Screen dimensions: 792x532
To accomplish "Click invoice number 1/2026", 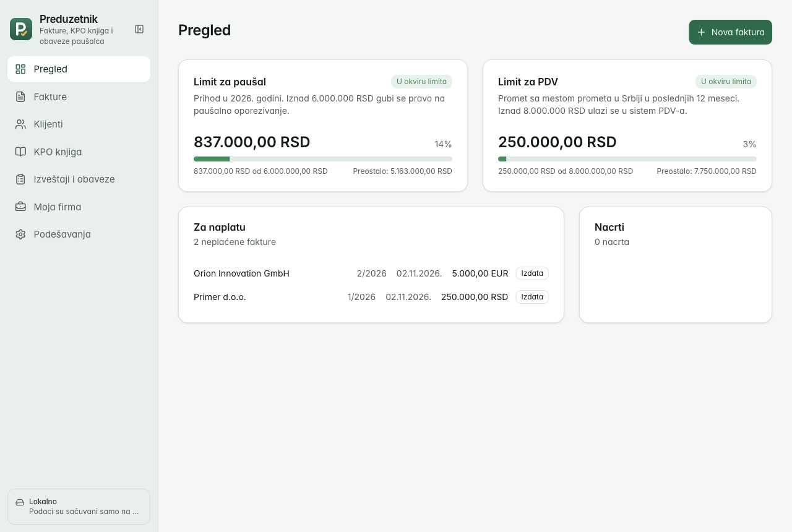I will pos(362,297).
